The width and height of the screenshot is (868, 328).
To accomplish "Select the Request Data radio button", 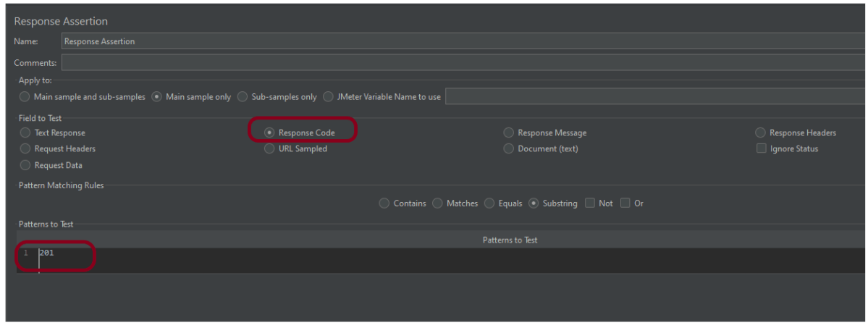I will click(25, 166).
